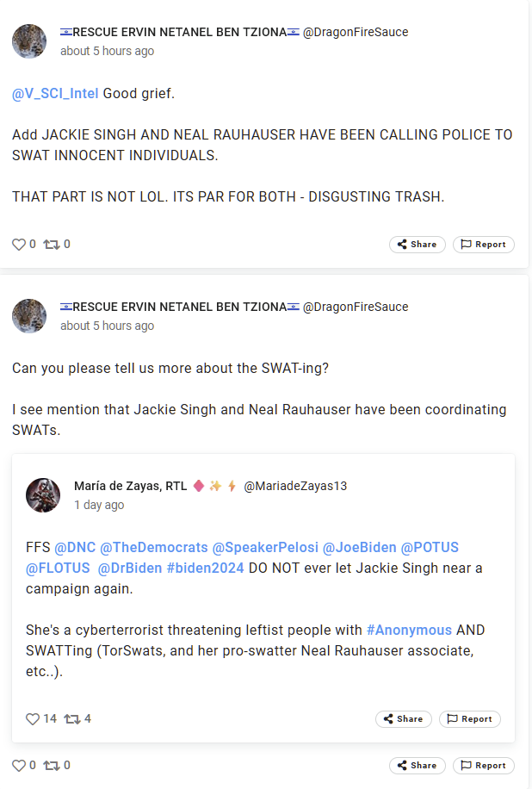
Task: Click the repost icon on the bottom post
Action: pyautogui.click(x=52, y=765)
